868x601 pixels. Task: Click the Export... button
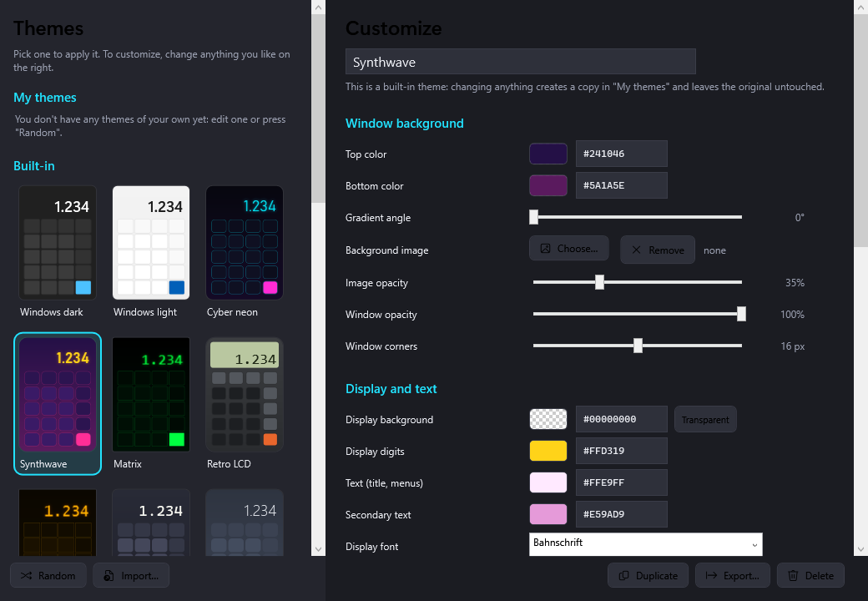click(733, 576)
